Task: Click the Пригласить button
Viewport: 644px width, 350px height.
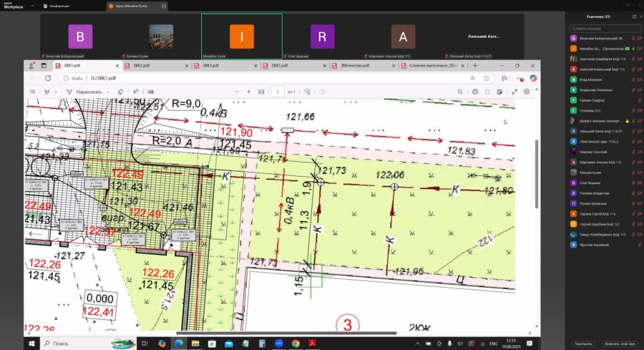Action: click(x=584, y=343)
